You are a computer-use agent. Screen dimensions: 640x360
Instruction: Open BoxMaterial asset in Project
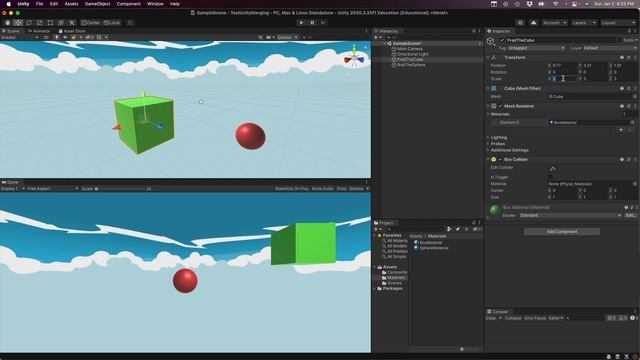[428, 242]
